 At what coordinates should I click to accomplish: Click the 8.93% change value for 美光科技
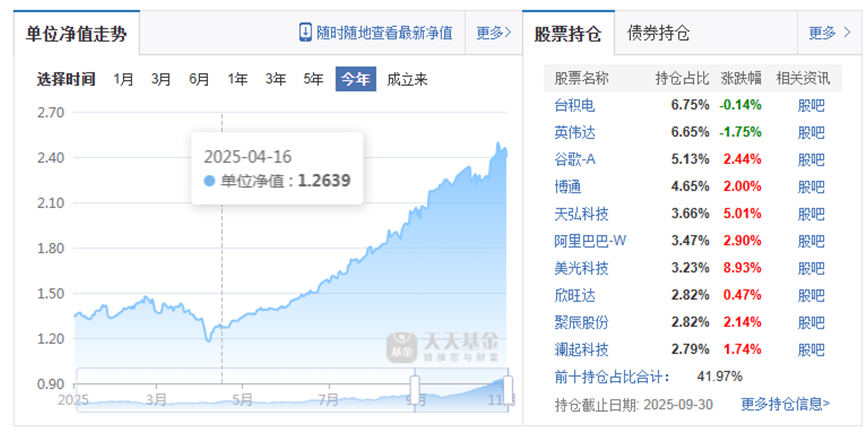click(741, 268)
